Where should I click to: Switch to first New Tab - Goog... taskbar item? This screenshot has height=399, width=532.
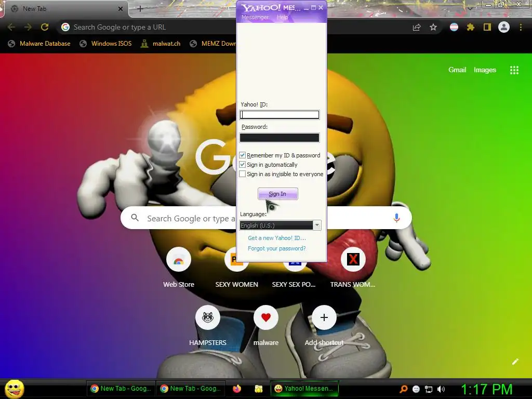click(121, 389)
